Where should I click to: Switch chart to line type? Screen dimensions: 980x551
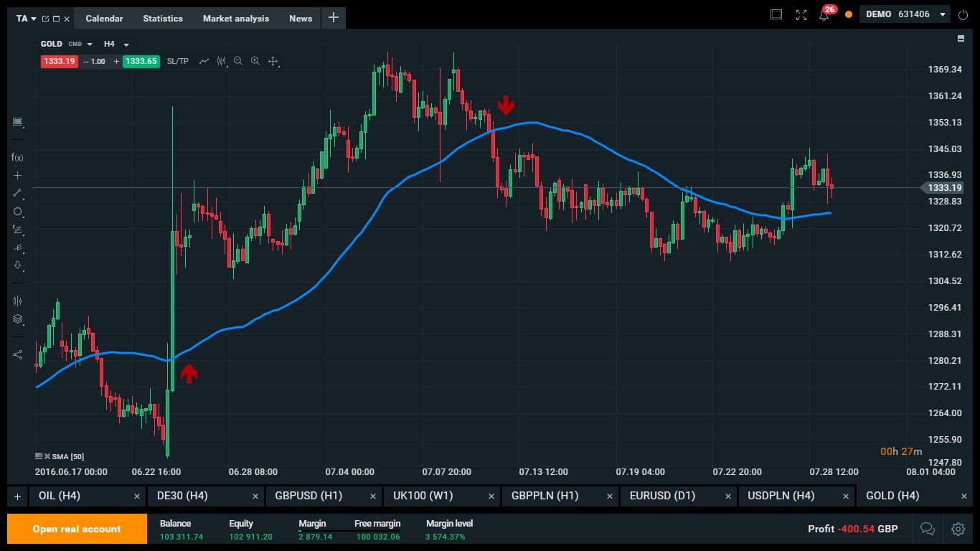[204, 62]
